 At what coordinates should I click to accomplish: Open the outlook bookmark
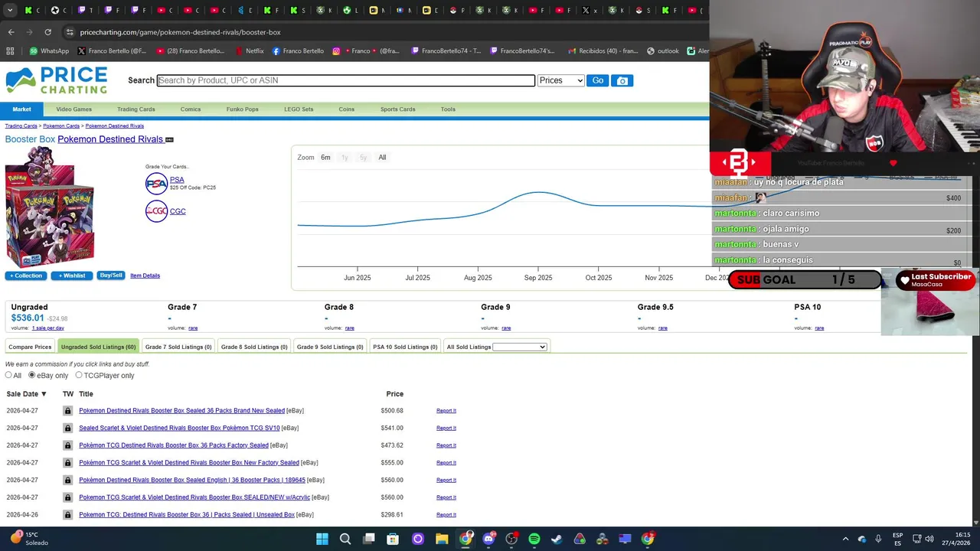[x=663, y=51]
